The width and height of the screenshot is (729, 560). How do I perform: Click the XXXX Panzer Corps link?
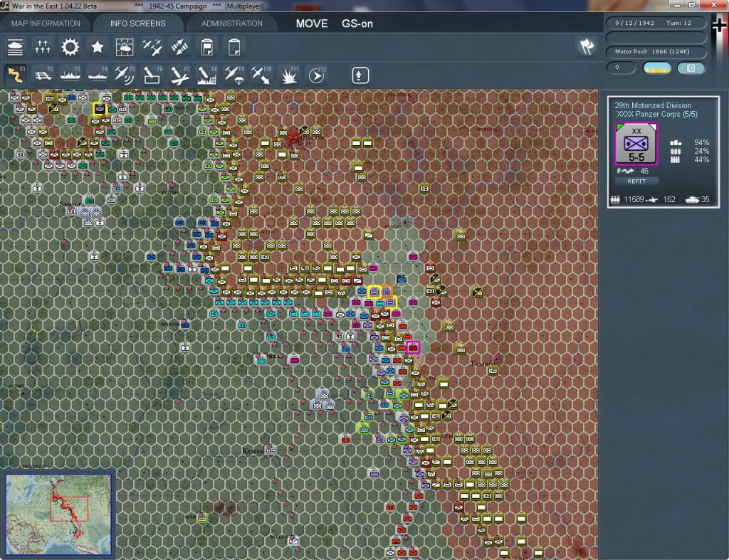pyautogui.click(x=657, y=115)
